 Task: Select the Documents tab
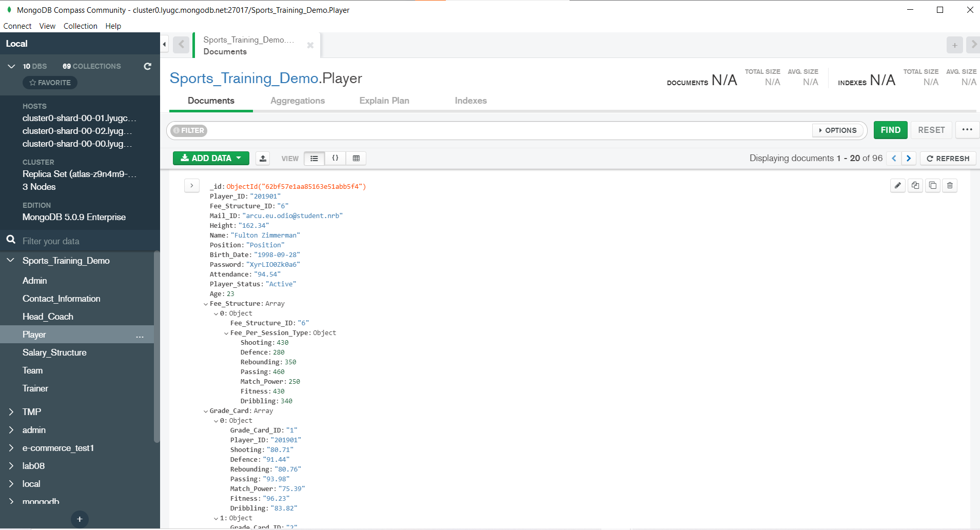point(211,101)
